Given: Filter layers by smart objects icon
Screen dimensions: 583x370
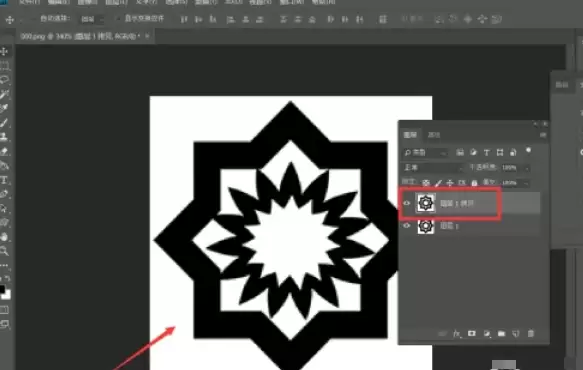Looking at the screenshot, I should tap(513, 152).
